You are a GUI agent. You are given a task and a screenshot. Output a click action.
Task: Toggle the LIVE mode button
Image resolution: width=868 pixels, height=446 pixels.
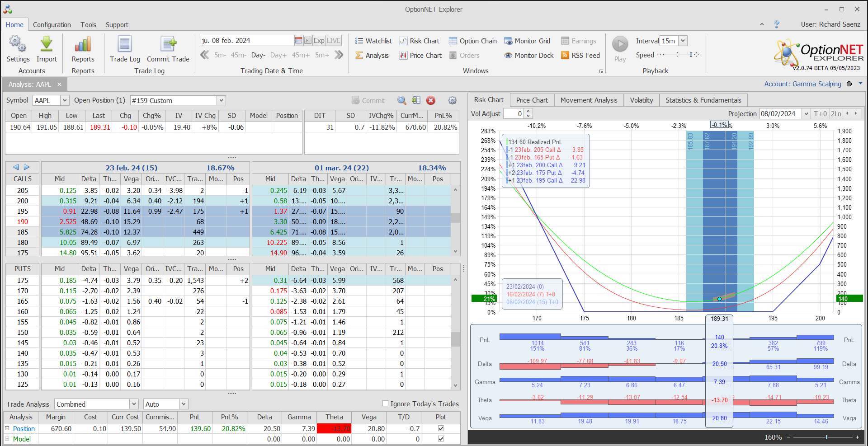click(x=334, y=41)
